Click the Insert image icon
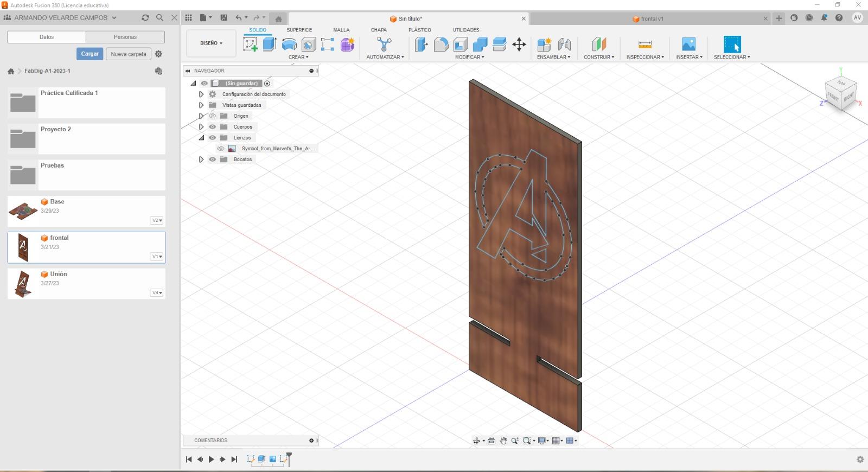 pos(688,44)
